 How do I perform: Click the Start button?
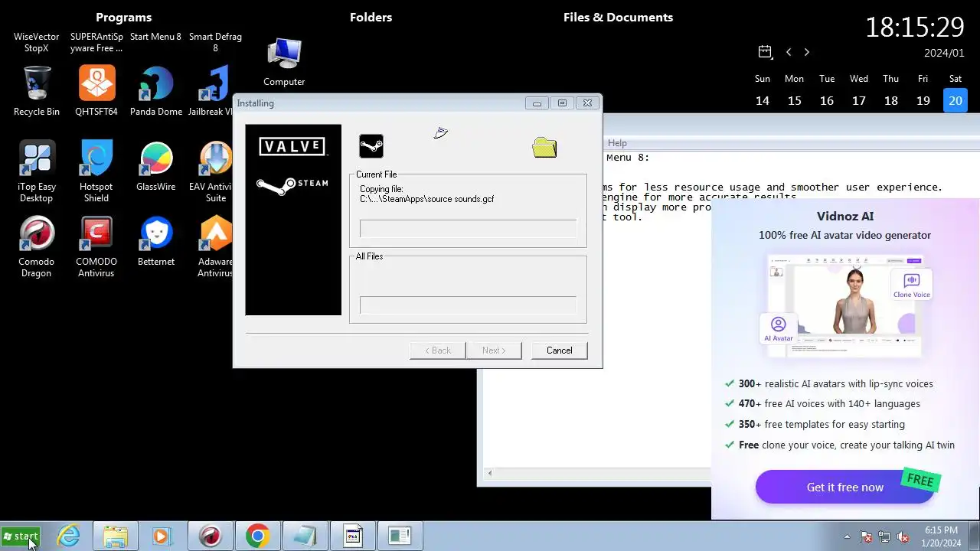tap(21, 536)
